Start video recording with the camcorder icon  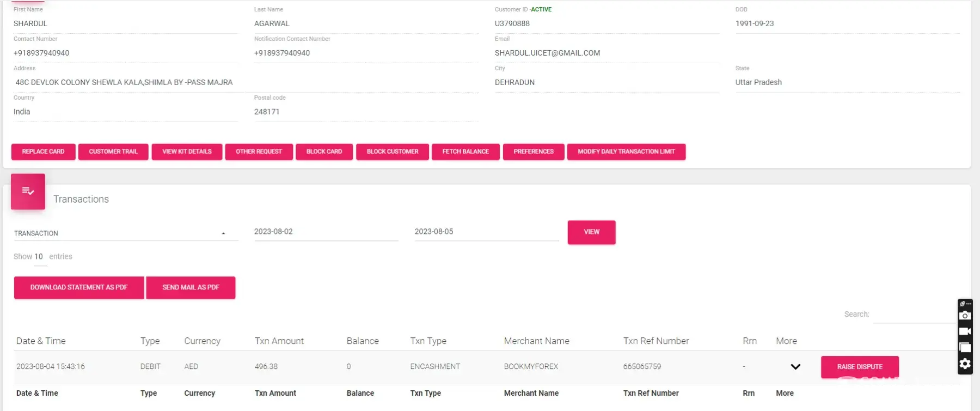[965, 331]
